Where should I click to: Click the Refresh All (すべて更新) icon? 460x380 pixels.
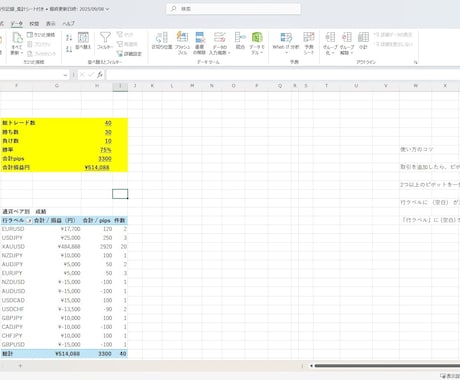pyautogui.click(x=17, y=43)
